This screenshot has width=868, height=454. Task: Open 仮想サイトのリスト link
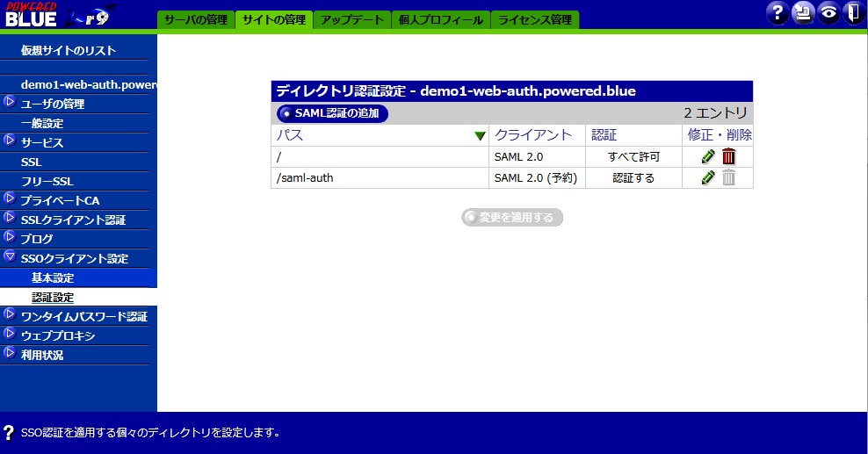coord(69,50)
